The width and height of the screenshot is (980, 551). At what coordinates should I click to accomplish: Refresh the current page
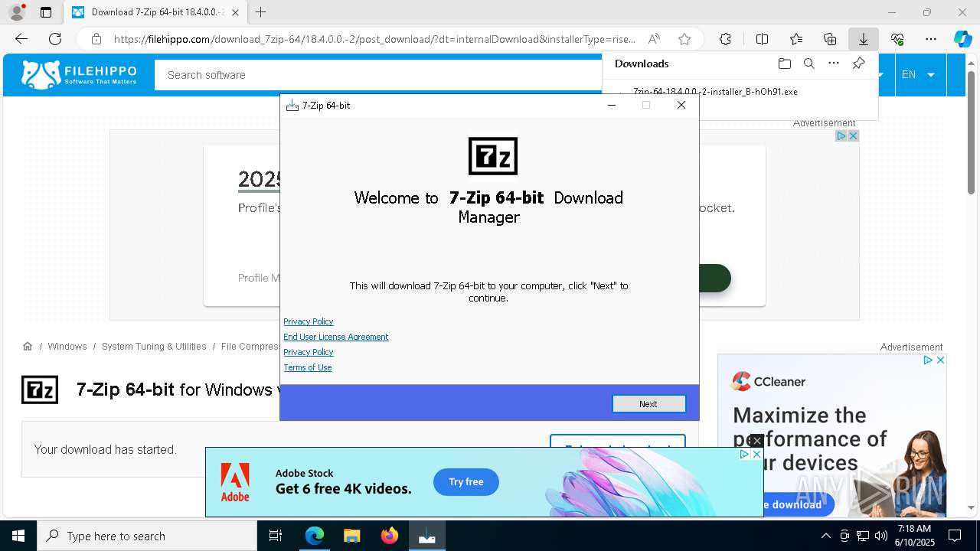click(55, 39)
